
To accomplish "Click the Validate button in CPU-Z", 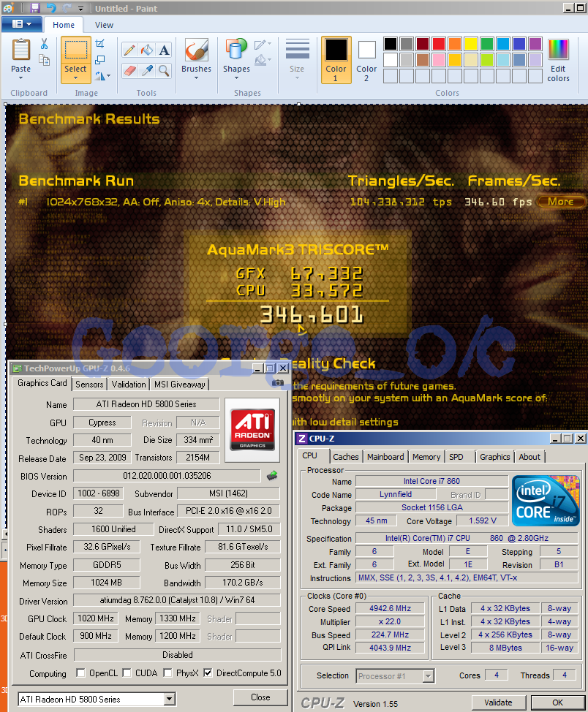I will [498, 702].
